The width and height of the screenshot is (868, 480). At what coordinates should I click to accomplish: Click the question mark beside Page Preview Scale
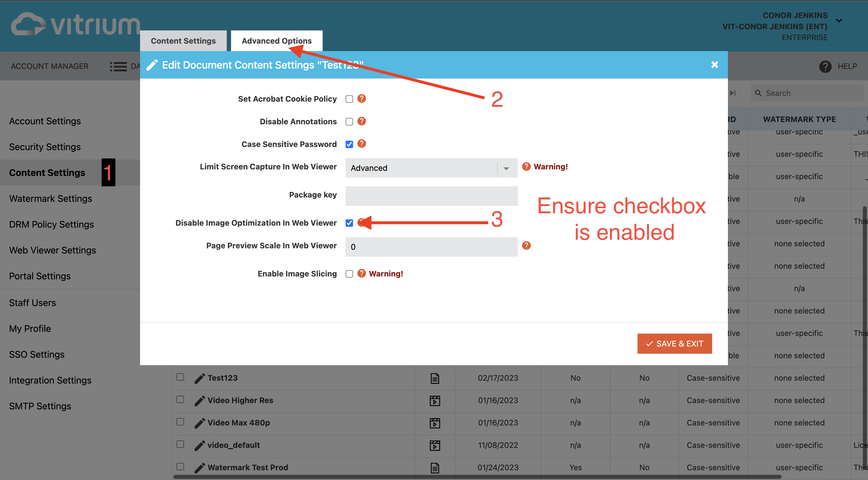click(x=526, y=246)
